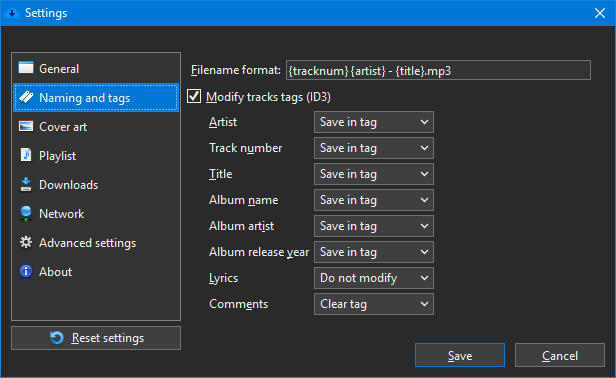
Task: Click the General window icon in sidebar
Action: pos(26,68)
